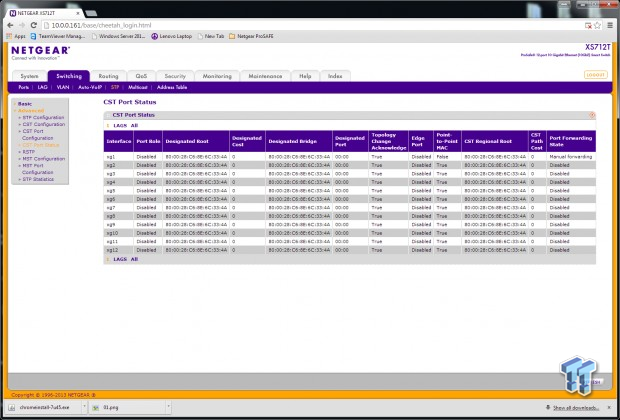This screenshot has height=420, width=620.
Task: Go back with the browser back arrow
Action: (10, 25)
